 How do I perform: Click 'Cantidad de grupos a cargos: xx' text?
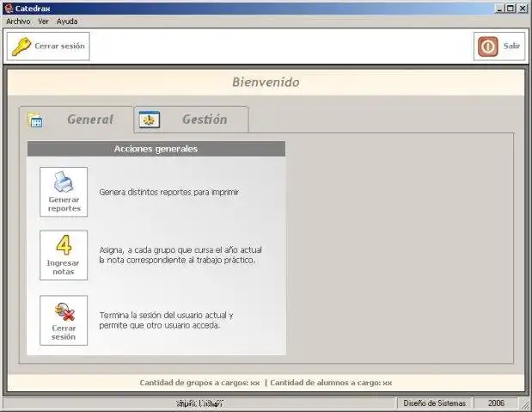[199, 383]
